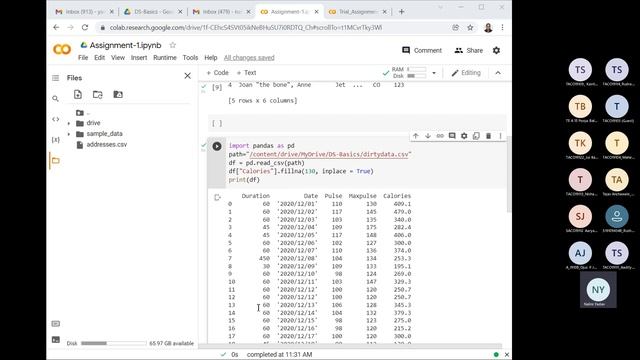
Task: Open the Tools menu
Action: click(190, 58)
